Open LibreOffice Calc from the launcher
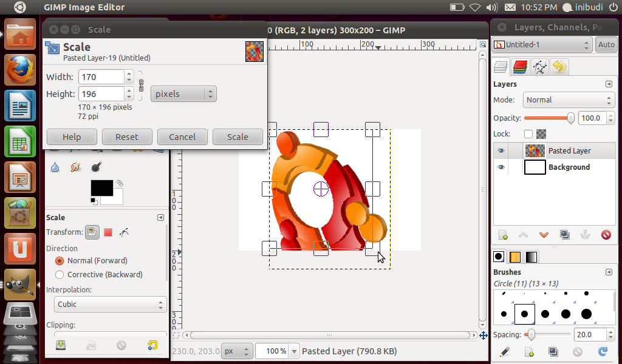Viewport: 622px width, 364px height. pyautogui.click(x=20, y=141)
